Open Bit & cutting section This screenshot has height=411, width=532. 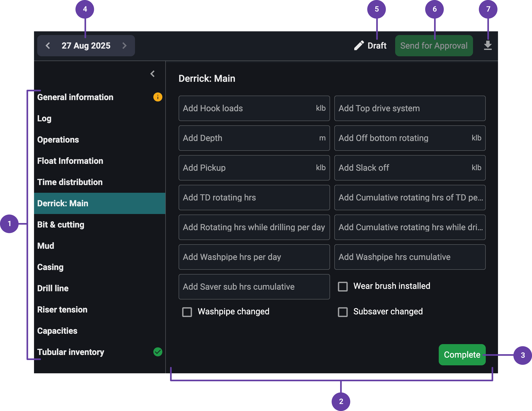pyautogui.click(x=61, y=225)
